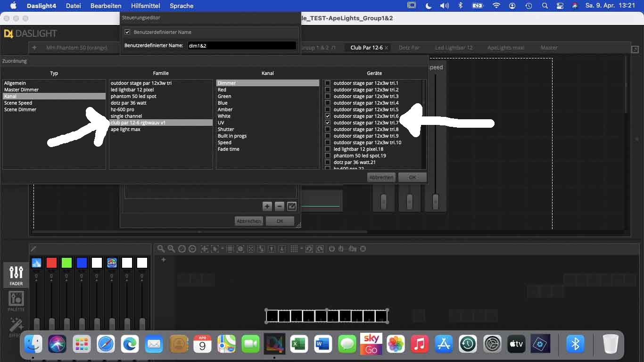Uncheck outdoor stage par 12x3w tri.7
The image size is (644, 362).
tap(328, 123)
